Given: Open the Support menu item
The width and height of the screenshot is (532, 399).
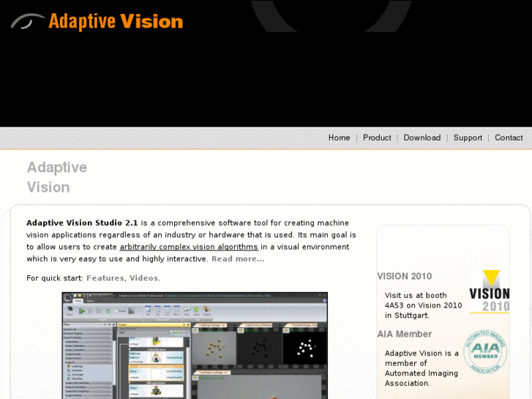Looking at the screenshot, I should click(x=468, y=138).
